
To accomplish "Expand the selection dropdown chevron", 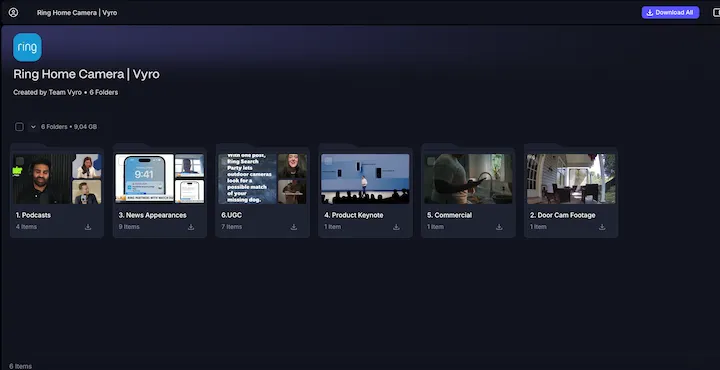I will [33, 127].
